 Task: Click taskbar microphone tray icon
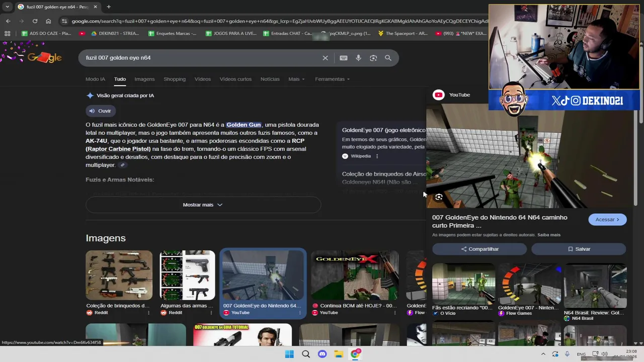point(567,354)
